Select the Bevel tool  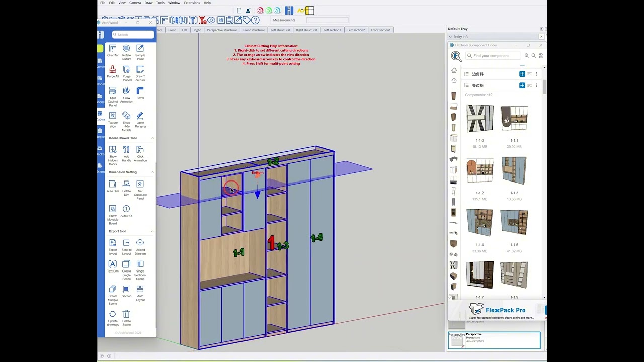(140, 93)
